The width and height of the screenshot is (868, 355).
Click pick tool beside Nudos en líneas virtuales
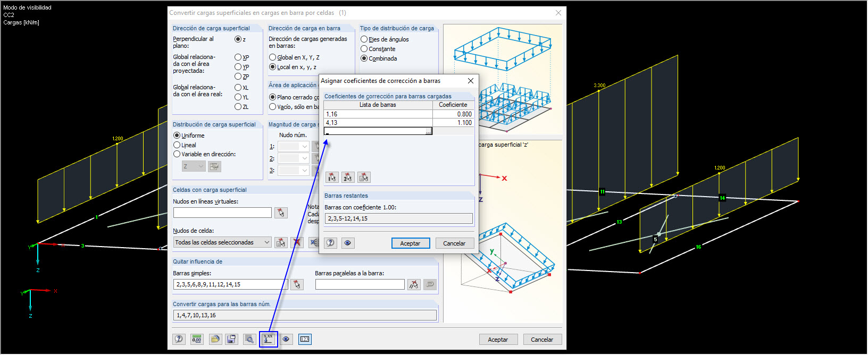(281, 213)
